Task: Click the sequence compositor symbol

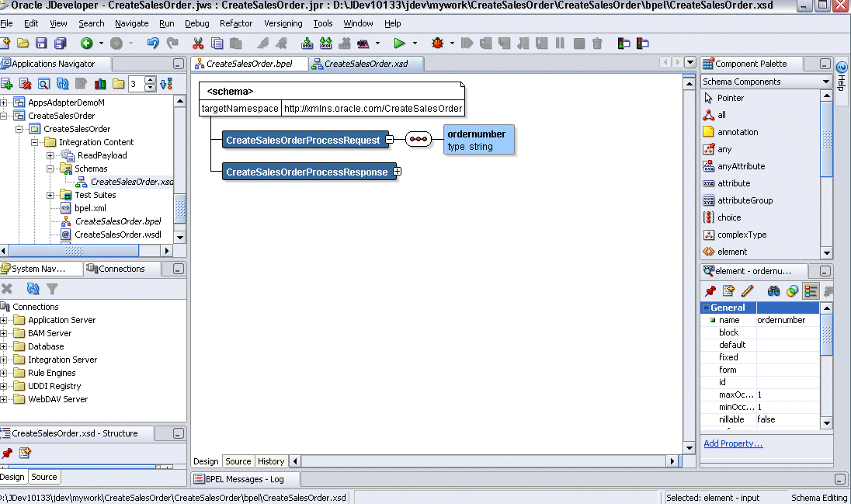Action: 419,140
